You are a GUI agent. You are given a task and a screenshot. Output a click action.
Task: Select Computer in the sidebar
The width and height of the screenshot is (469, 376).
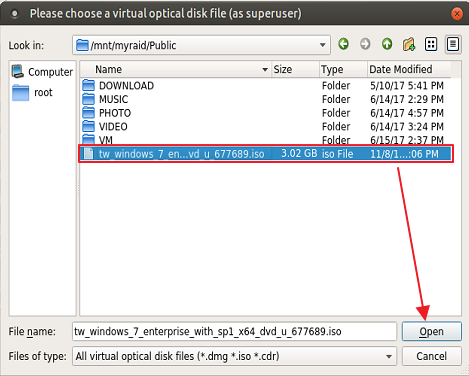click(x=42, y=72)
